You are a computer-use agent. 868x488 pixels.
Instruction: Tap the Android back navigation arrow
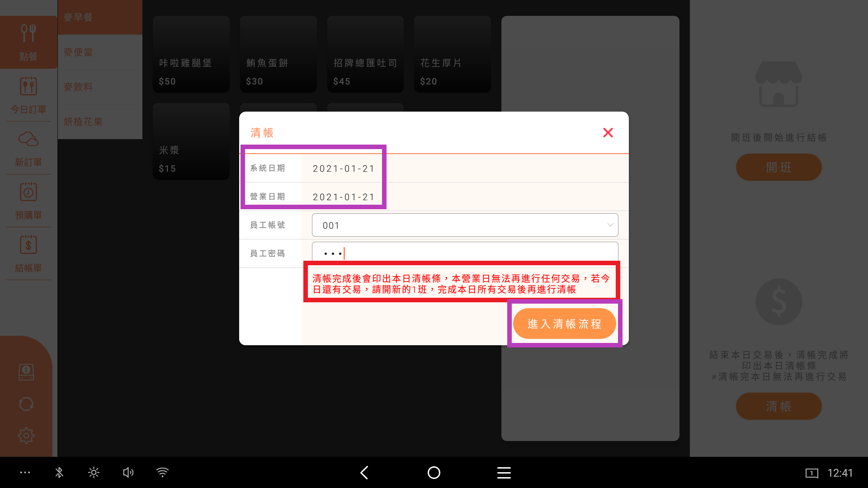point(364,473)
